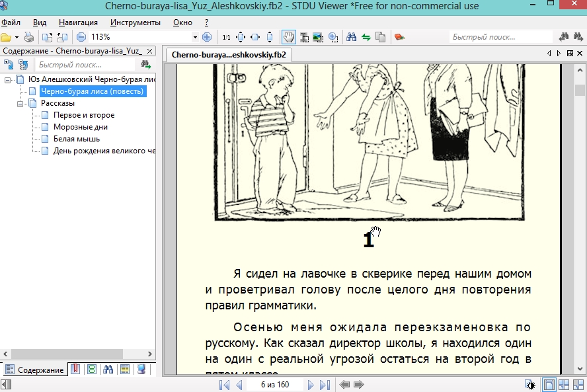Click the zoom out minus icon
Viewport: 587px width, 392px height.
[81, 37]
